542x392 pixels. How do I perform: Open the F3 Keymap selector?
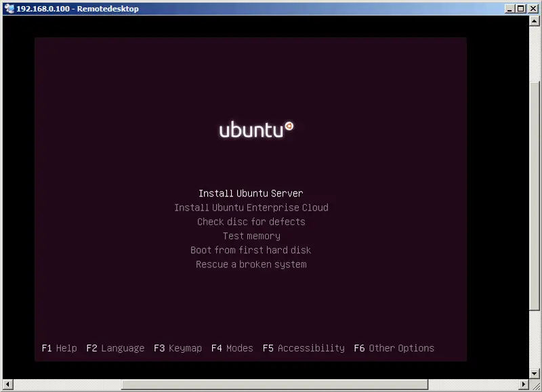[178, 348]
